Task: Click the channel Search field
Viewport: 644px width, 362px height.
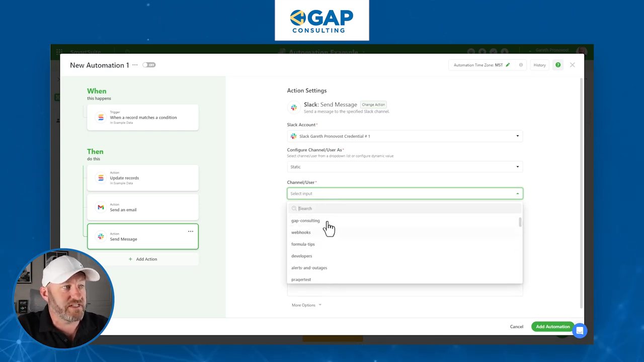Action: 405,208
